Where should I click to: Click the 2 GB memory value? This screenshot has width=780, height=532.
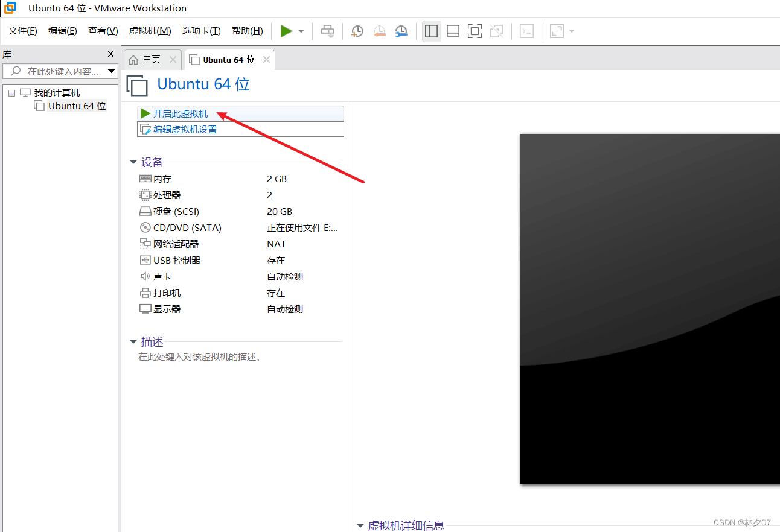(277, 179)
